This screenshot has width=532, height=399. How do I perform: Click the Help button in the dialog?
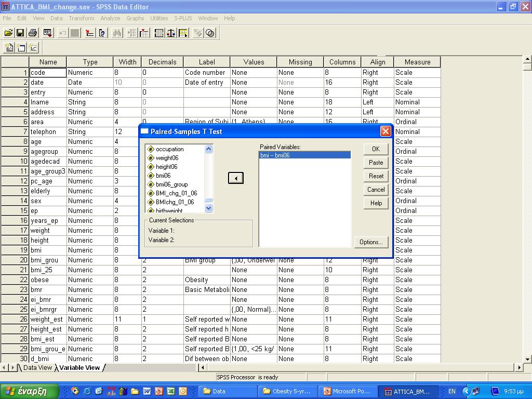(x=376, y=203)
